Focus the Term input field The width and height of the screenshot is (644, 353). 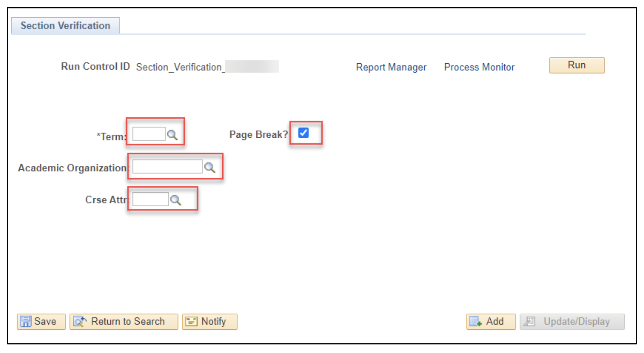click(149, 134)
